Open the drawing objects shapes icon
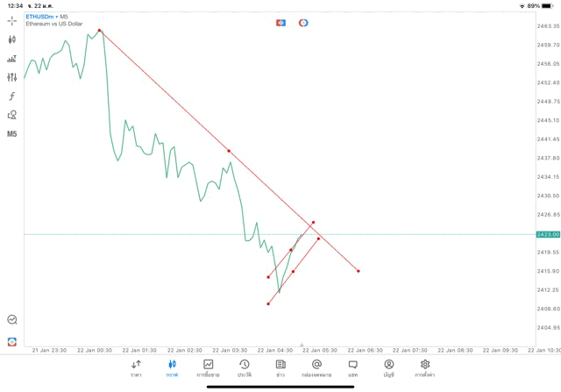This screenshot has width=561, height=392. (x=12, y=115)
